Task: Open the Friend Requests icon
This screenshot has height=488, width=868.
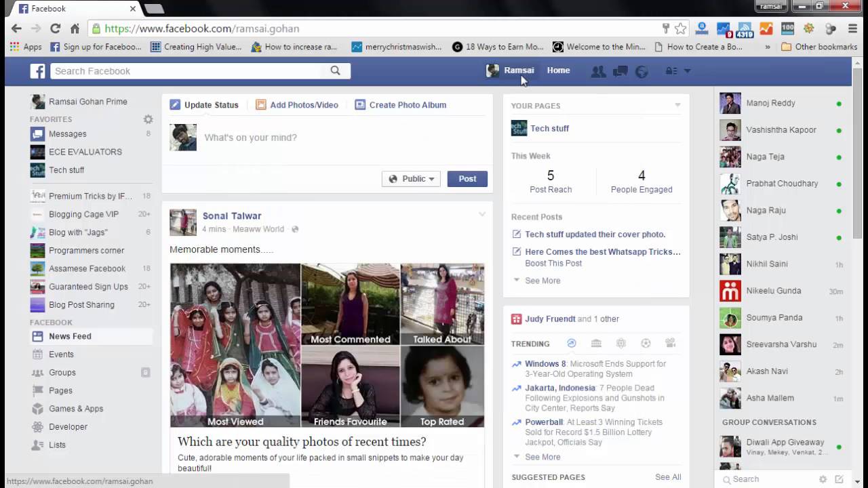Action: click(598, 71)
